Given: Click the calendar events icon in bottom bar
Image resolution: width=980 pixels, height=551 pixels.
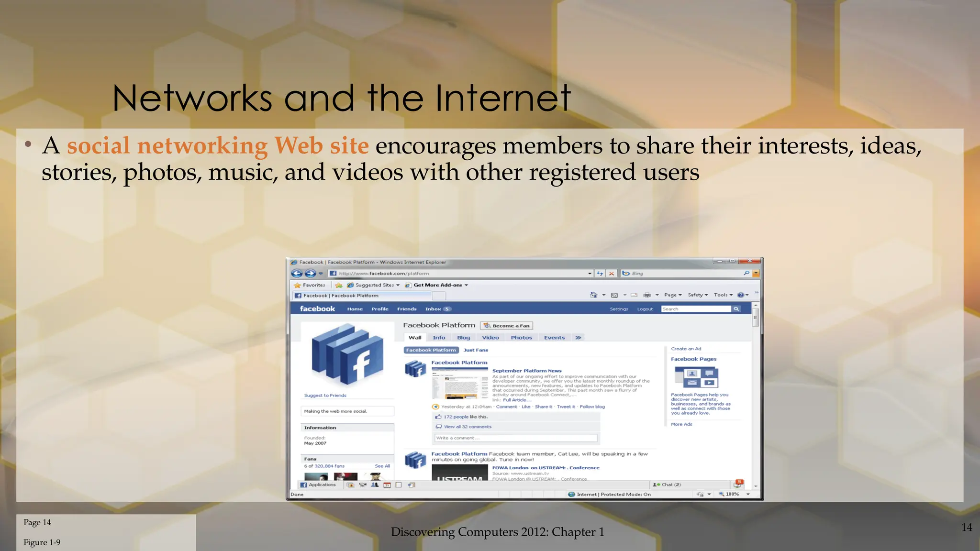Looking at the screenshot, I should coord(387,485).
